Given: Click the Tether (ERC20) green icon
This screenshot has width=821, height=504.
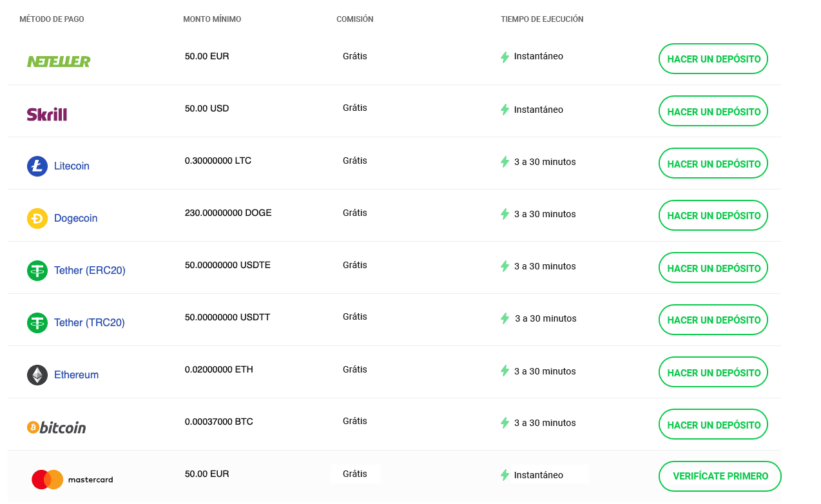Looking at the screenshot, I should point(37,271).
